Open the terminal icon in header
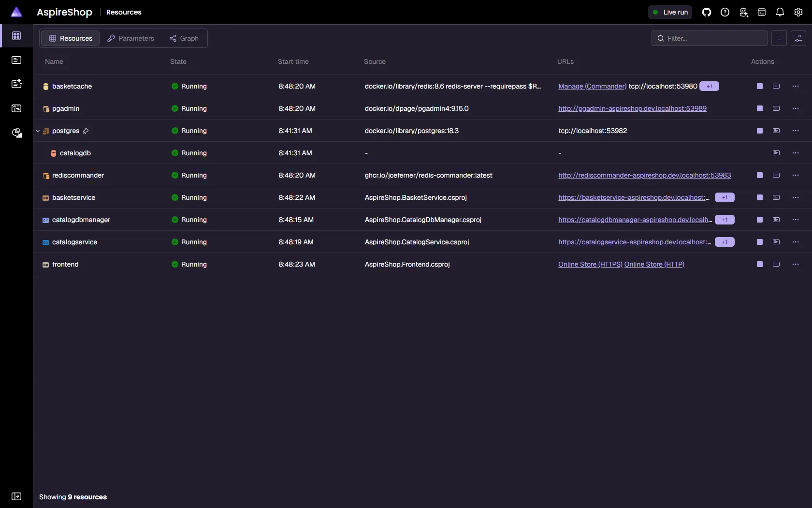The height and width of the screenshot is (508, 812). click(762, 12)
